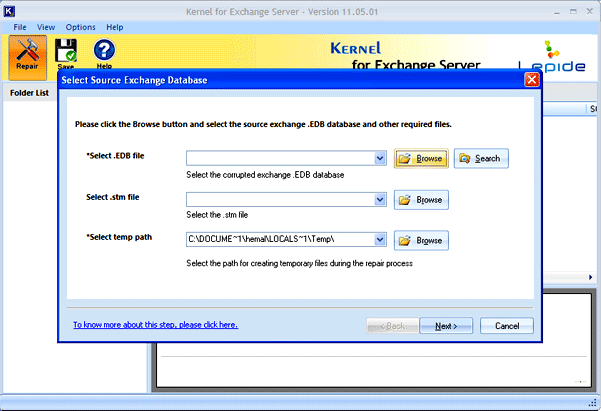Open the Help menu

(x=115, y=27)
